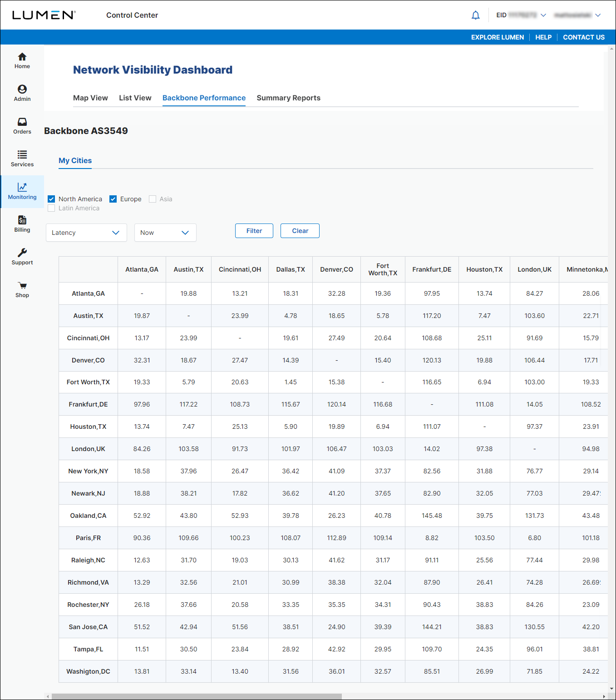Screen dimensions: 616x700
Task: Open the Home sidebar icon
Action: pos(22,61)
